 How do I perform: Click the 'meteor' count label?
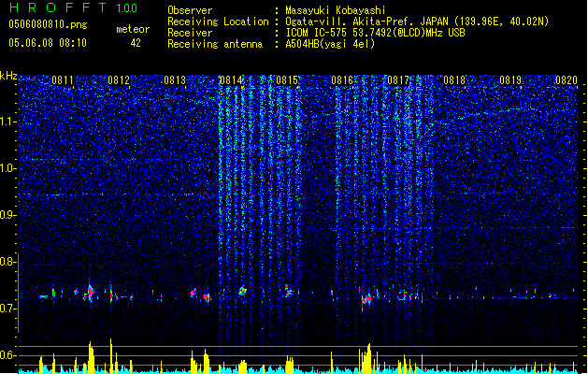pyautogui.click(x=133, y=29)
